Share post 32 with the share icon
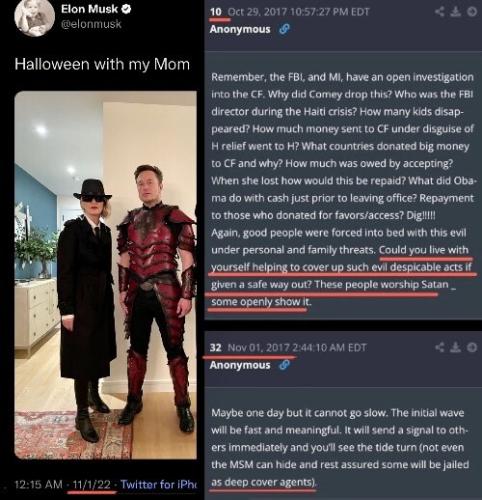The image size is (482, 500). [440, 347]
